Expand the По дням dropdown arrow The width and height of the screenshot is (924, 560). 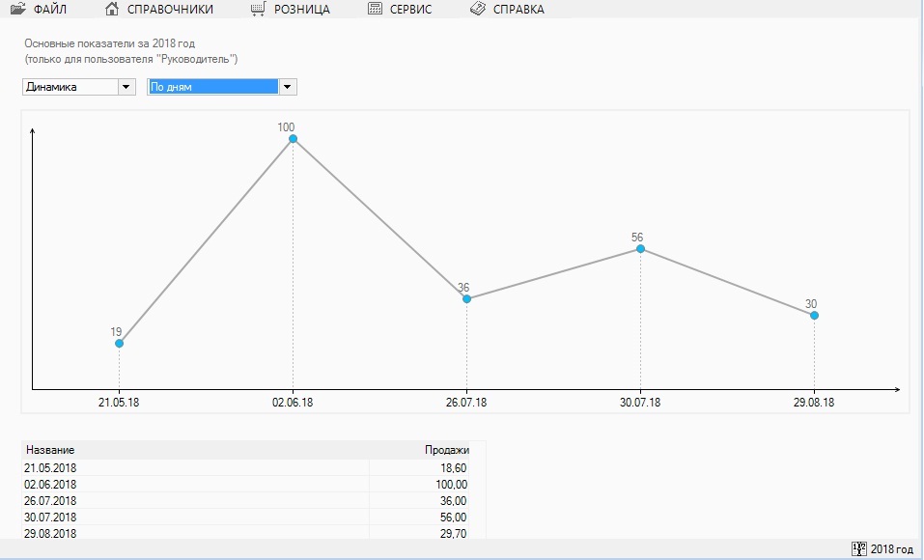click(287, 87)
